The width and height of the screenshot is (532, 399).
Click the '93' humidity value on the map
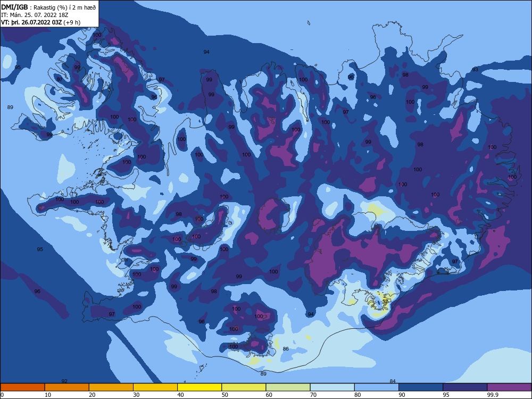[x=475, y=70]
